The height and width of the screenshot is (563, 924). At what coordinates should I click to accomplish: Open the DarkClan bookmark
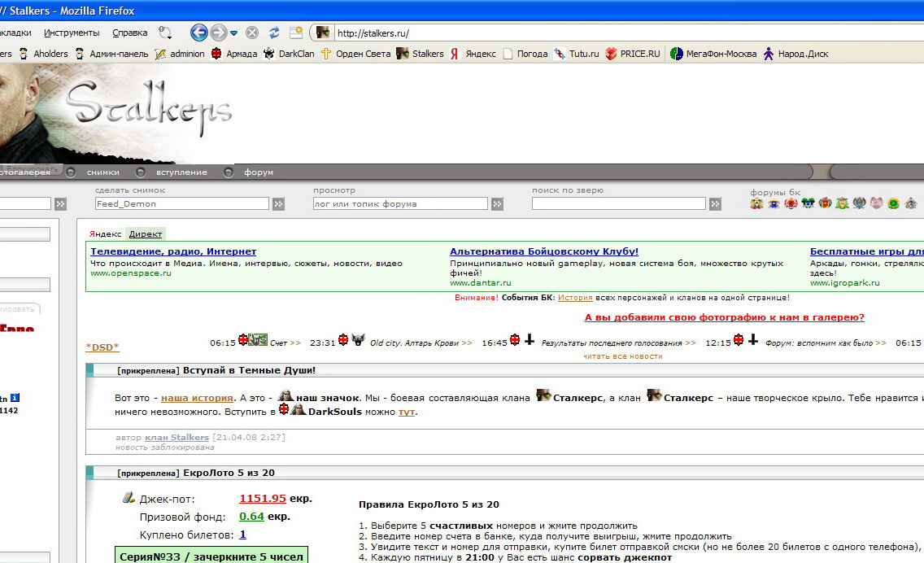coord(289,54)
